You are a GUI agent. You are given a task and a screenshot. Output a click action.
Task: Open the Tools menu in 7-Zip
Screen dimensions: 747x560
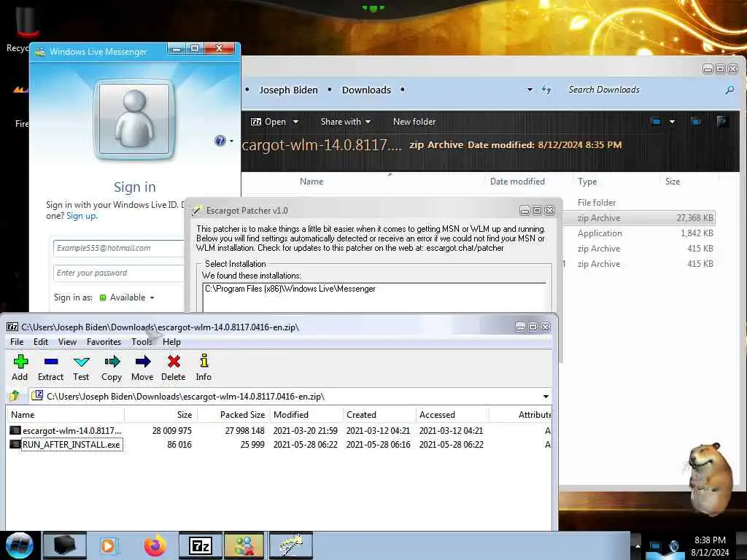[x=142, y=342]
